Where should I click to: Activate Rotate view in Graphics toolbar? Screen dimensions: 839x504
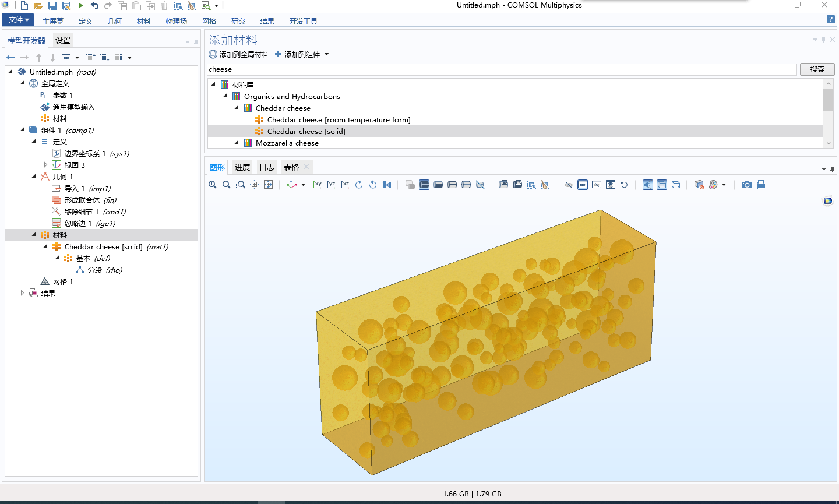click(359, 185)
